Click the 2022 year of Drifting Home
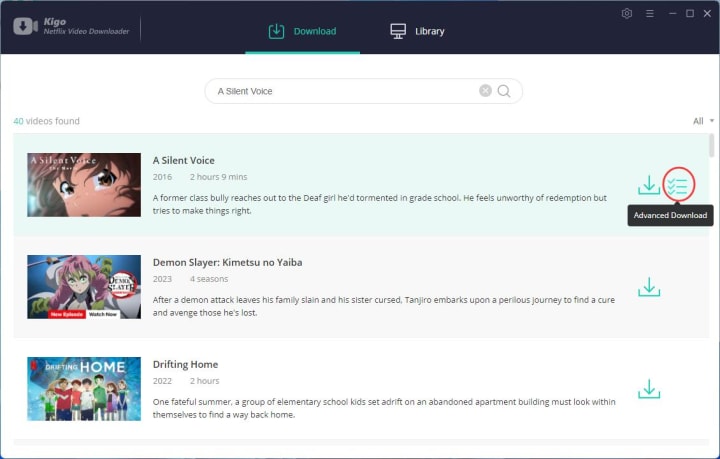 click(x=162, y=381)
